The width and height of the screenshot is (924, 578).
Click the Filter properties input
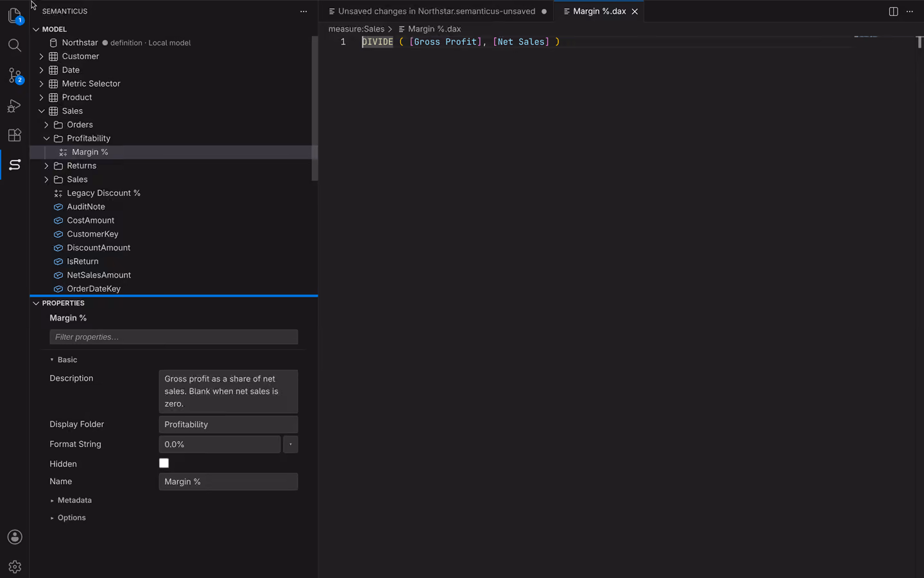coord(174,337)
